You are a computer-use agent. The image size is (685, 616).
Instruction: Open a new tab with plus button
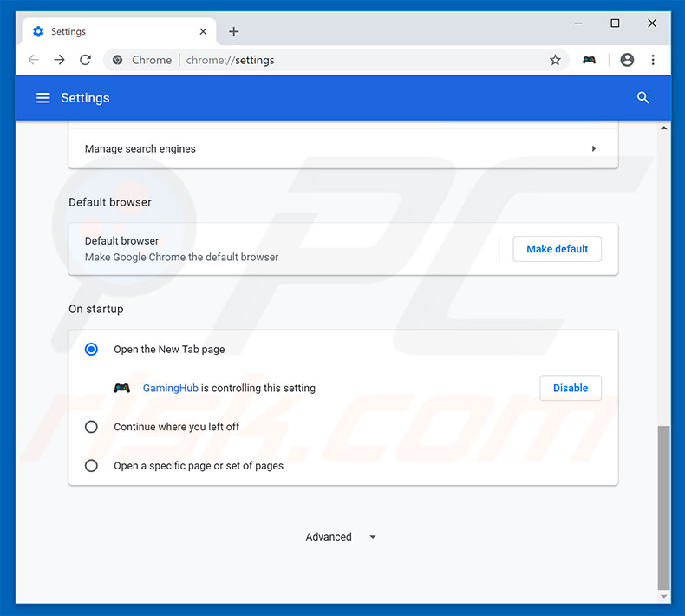pos(234,31)
